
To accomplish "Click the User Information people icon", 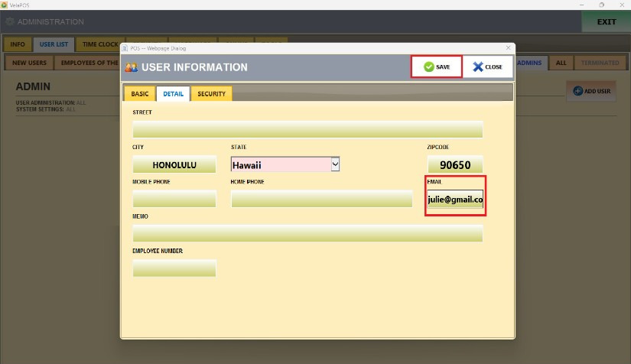I will tap(132, 67).
